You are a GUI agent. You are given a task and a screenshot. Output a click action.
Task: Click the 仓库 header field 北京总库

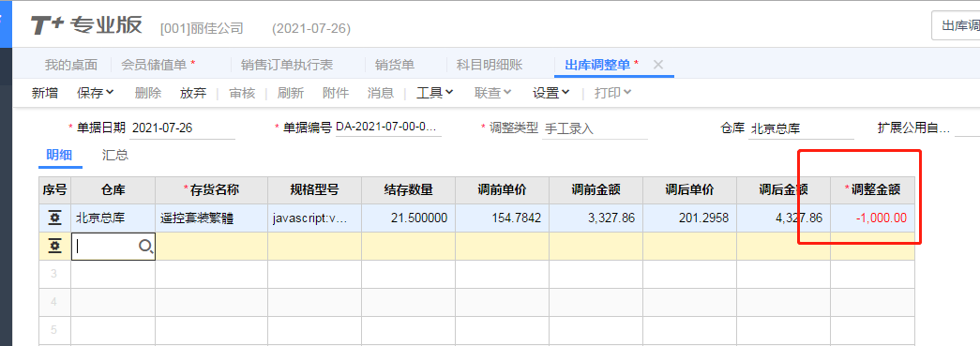801,128
